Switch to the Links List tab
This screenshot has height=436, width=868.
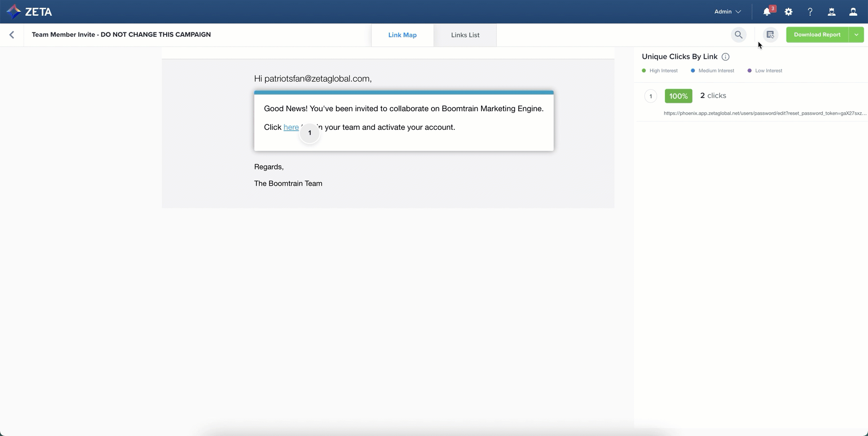[x=465, y=35]
